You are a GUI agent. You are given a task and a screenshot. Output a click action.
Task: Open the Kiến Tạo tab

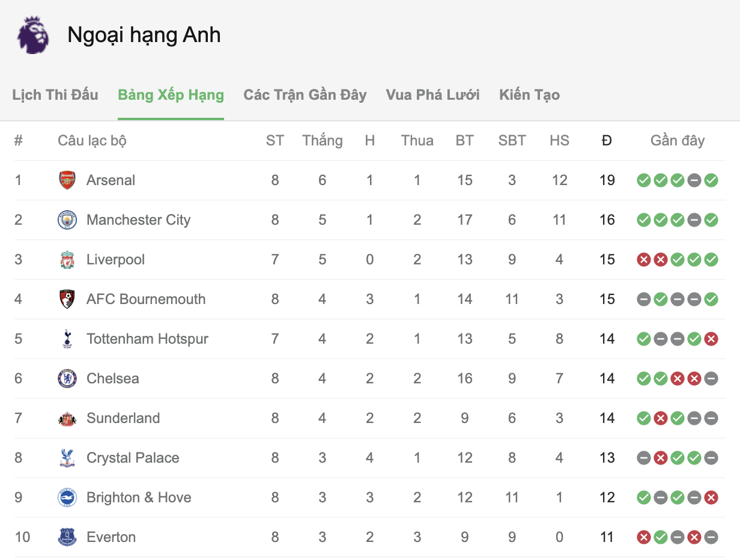529,95
